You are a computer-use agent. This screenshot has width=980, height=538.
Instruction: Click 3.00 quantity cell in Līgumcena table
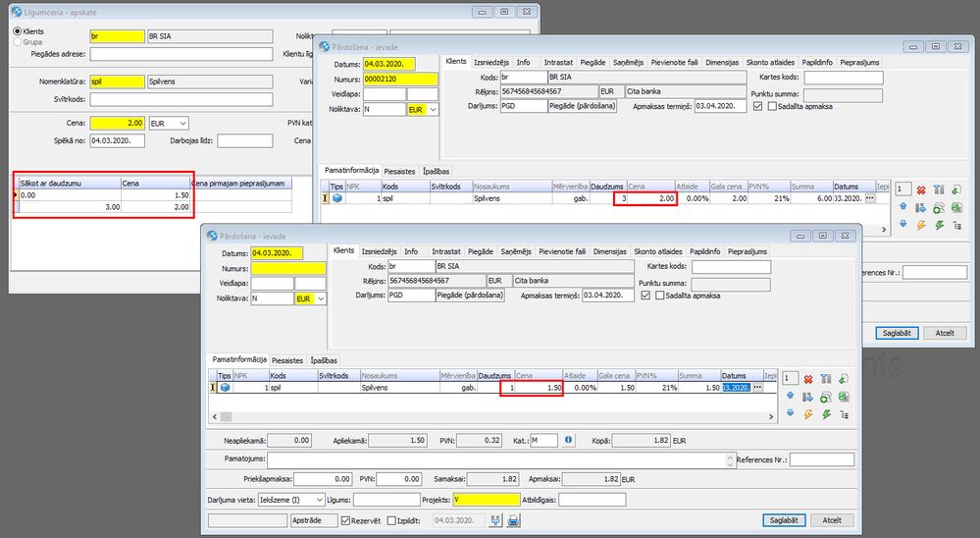[x=70, y=207]
